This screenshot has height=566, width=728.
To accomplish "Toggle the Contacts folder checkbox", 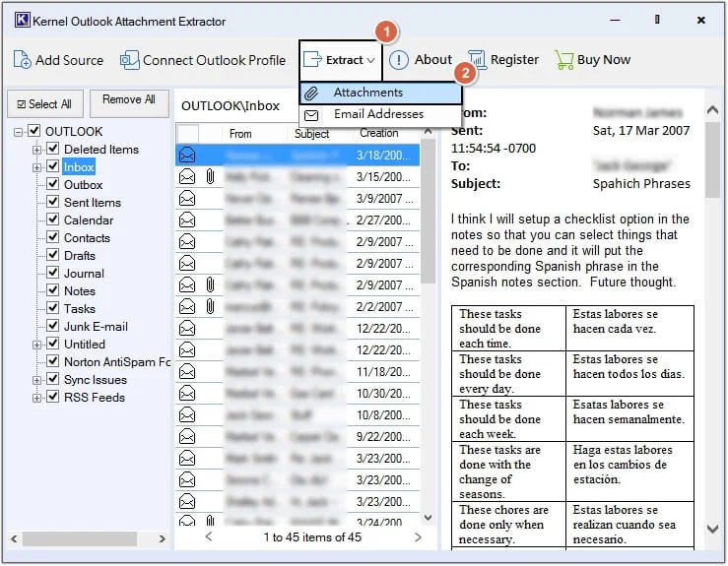I will (53, 237).
